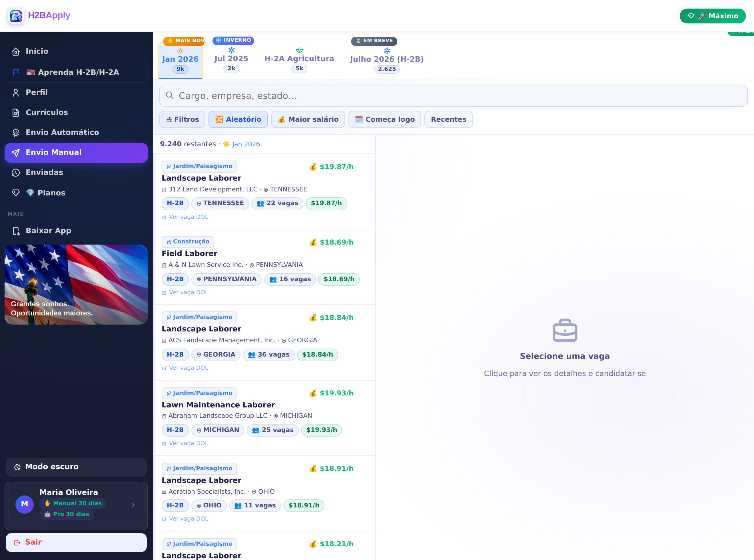Open Ver vaga DOL for Tennessee job

[x=185, y=217]
